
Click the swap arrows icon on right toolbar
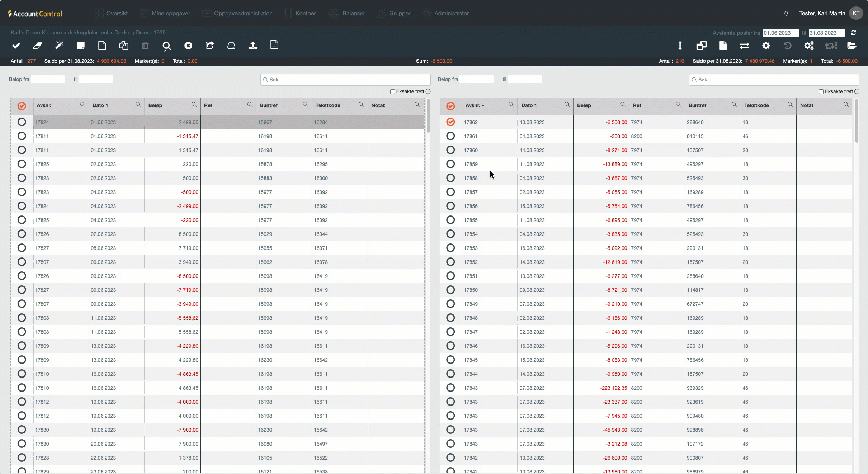coord(745,46)
